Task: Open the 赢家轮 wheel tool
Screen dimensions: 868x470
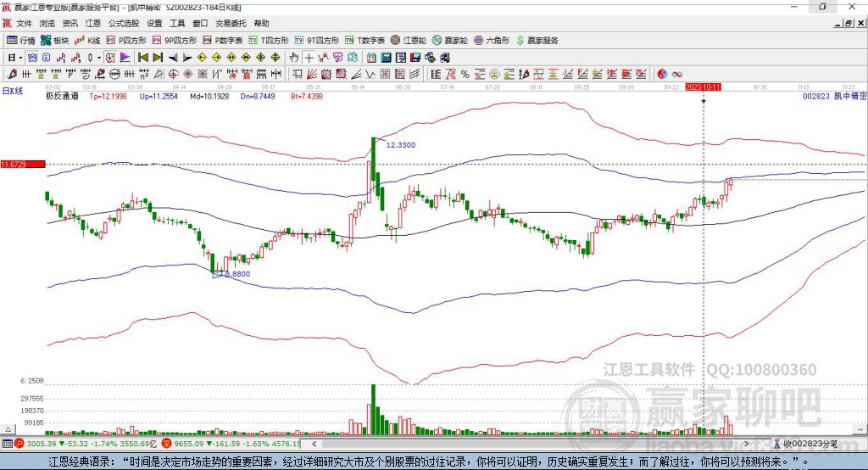Action: (x=449, y=41)
